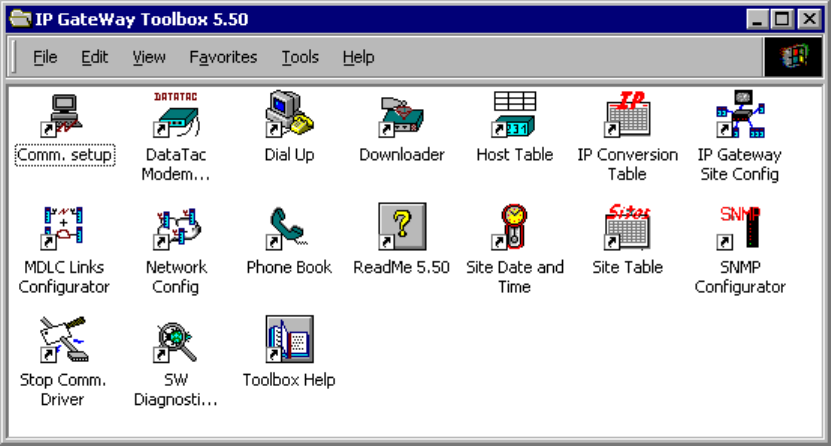Open the Downloader icon

[x=401, y=115]
